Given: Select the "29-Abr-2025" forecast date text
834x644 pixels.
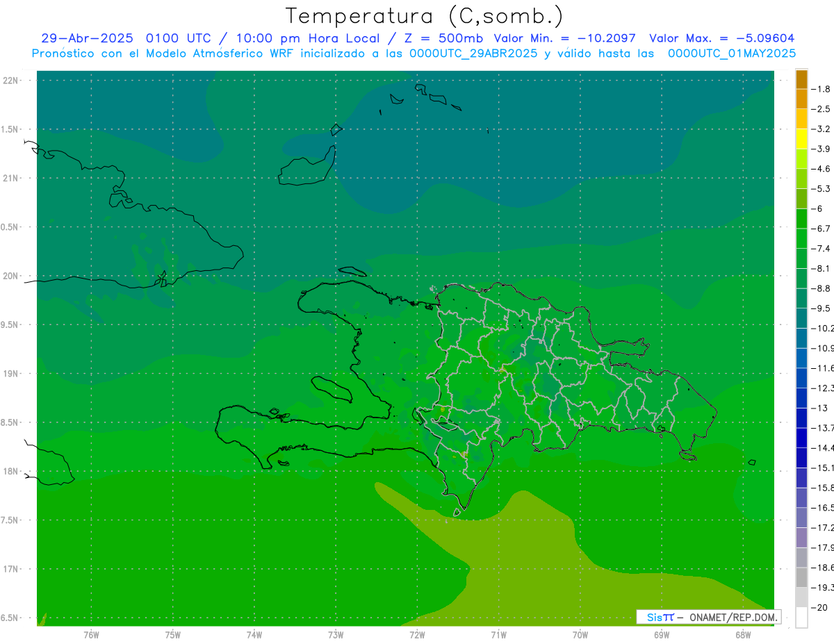Looking at the screenshot, I should 87,38.
